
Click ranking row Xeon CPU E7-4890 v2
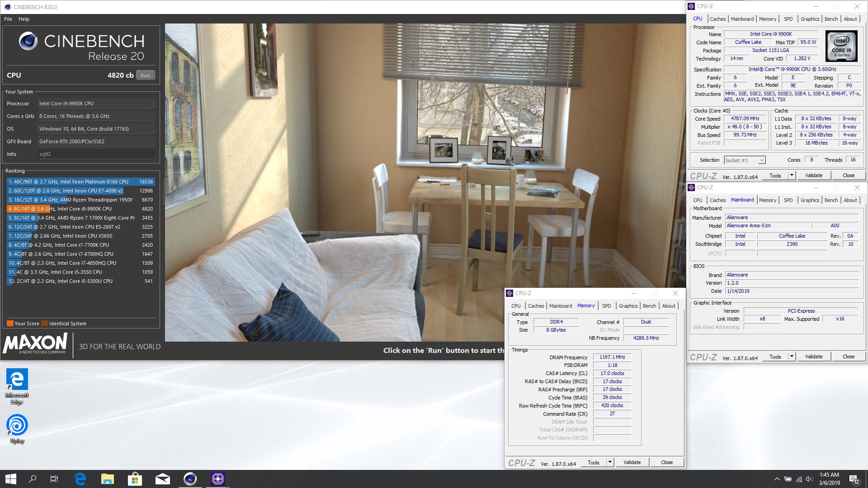coord(80,191)
